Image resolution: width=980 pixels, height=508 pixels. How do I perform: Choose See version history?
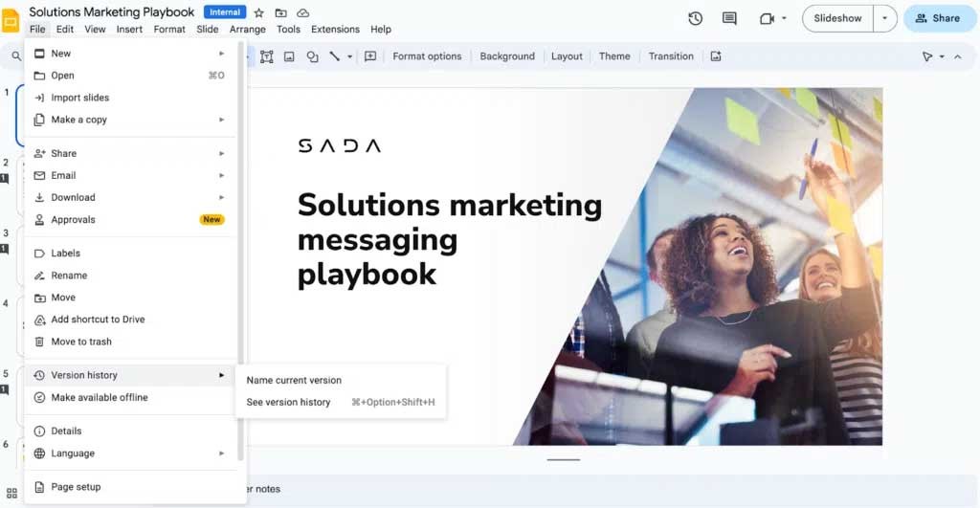(x=288, y=403)
